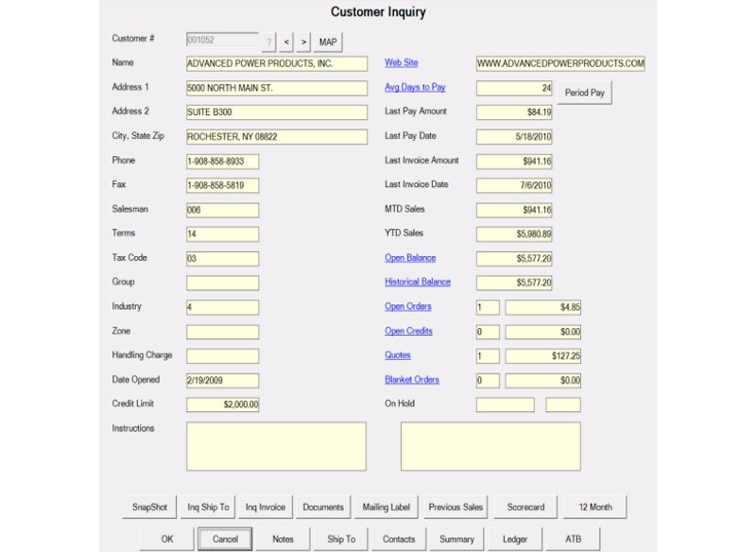Image resolution: width=756 pixels, height=552 pixels.
Task: Go to next customer with > button
Action: coord(303,42)
